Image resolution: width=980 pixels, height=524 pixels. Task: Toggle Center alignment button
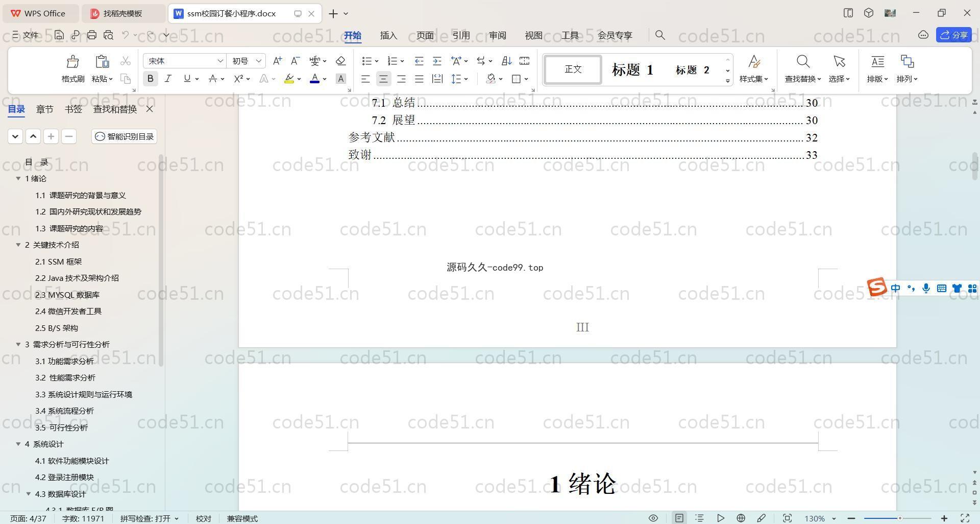point(383,79)
